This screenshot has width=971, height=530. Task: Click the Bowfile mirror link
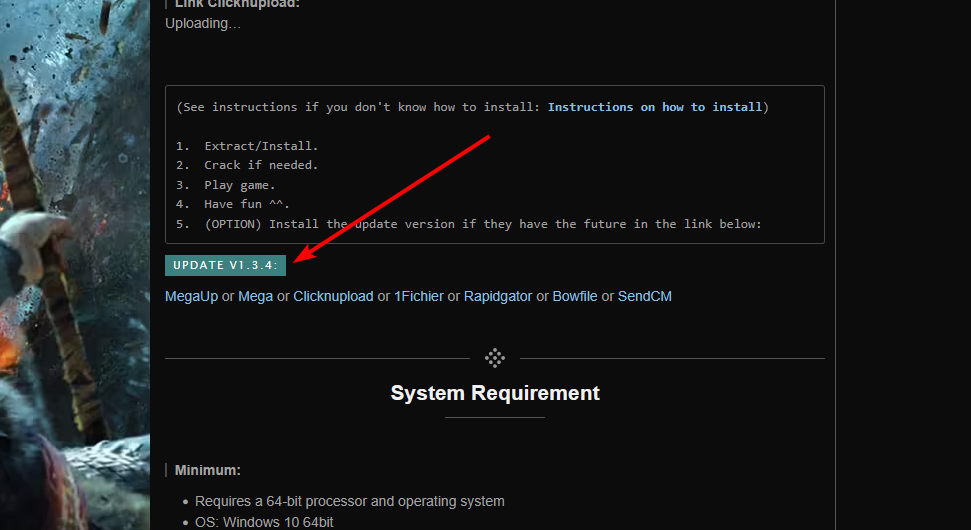point(575,296)
